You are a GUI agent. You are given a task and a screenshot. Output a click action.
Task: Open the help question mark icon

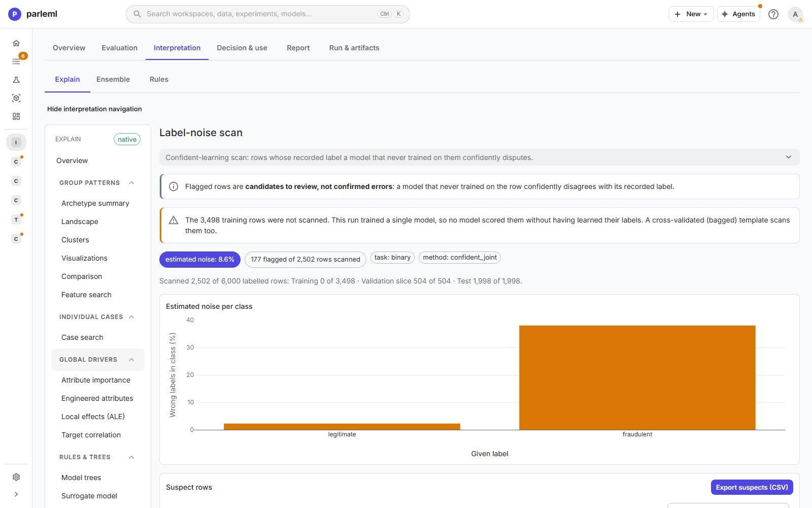773,14
